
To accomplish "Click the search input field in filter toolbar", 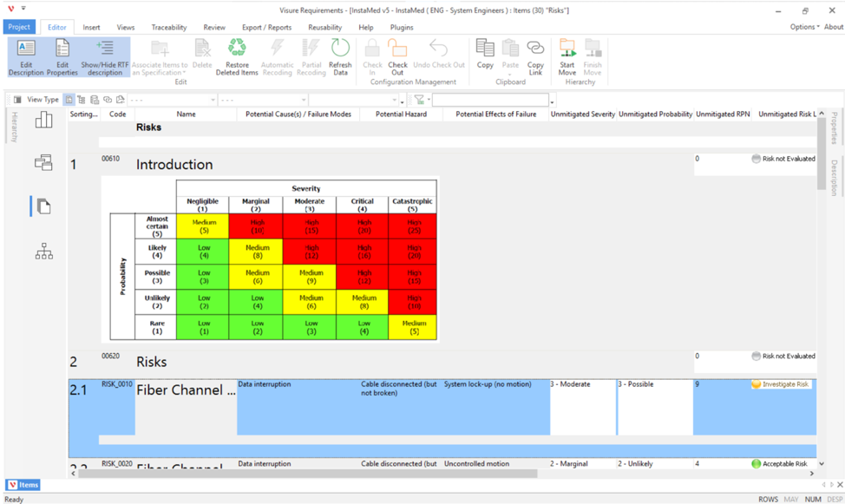I will click(x=490, y=100).
